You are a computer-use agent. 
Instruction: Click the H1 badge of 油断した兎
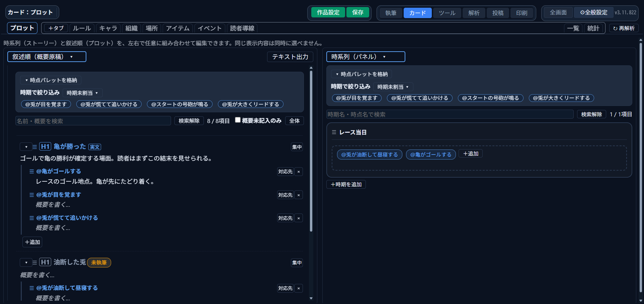(x=45, y=262)
